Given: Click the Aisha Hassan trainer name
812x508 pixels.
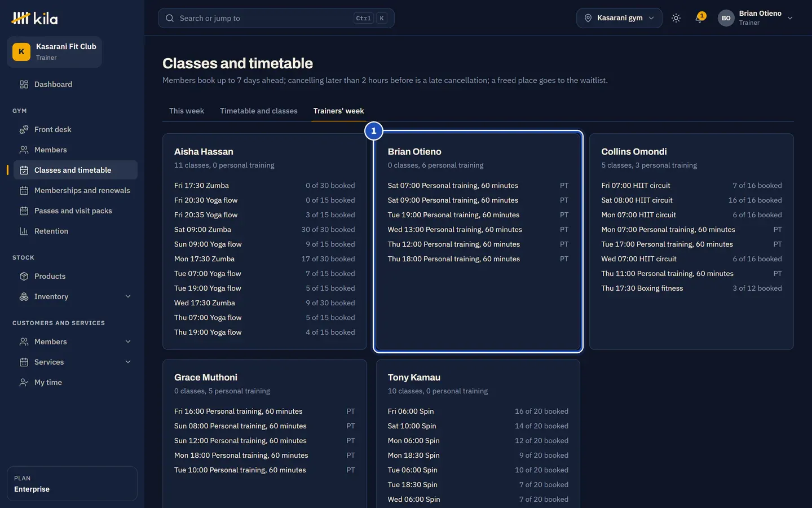Looking at the screenshot, I should point(204,151).
